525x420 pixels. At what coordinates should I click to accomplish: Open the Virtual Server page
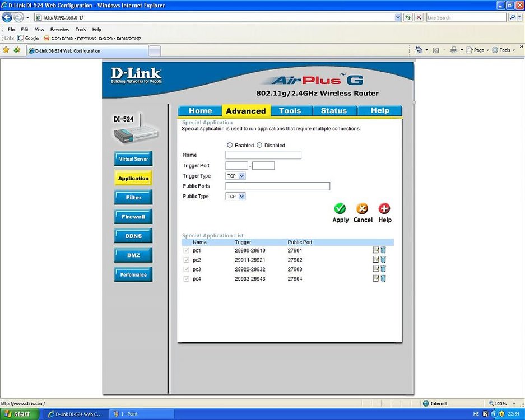(x=133, y=159)
